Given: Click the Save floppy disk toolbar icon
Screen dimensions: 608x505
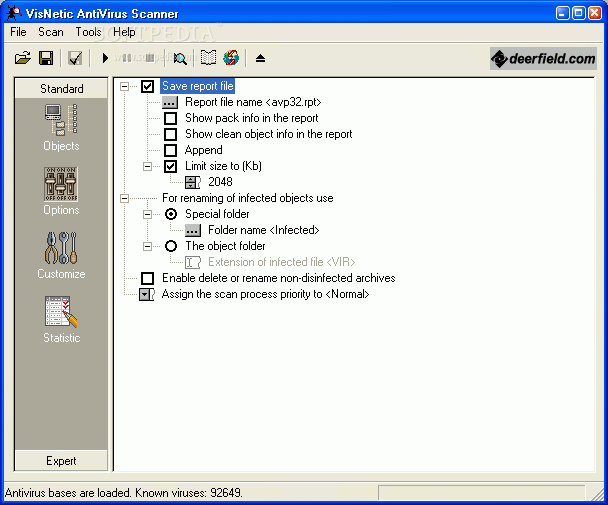Looking at the screenshot, I should click(x=46, y=58).
